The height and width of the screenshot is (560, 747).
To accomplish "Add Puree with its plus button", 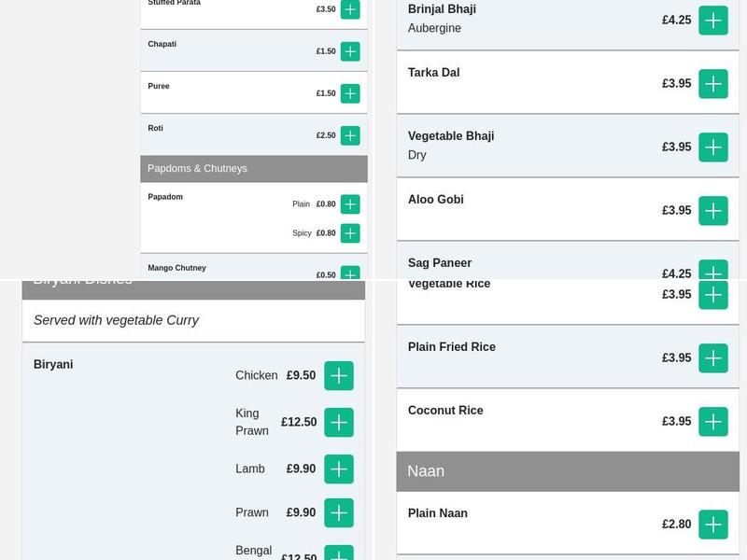I will click(x=350, y=93).
